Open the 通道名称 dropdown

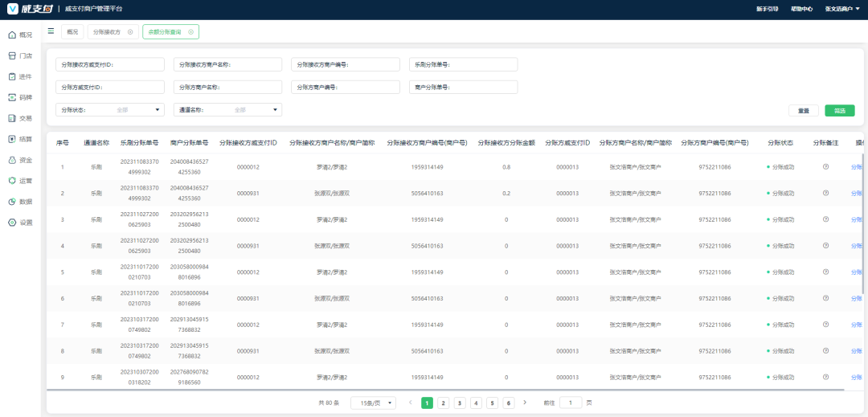tap(228, 110)
